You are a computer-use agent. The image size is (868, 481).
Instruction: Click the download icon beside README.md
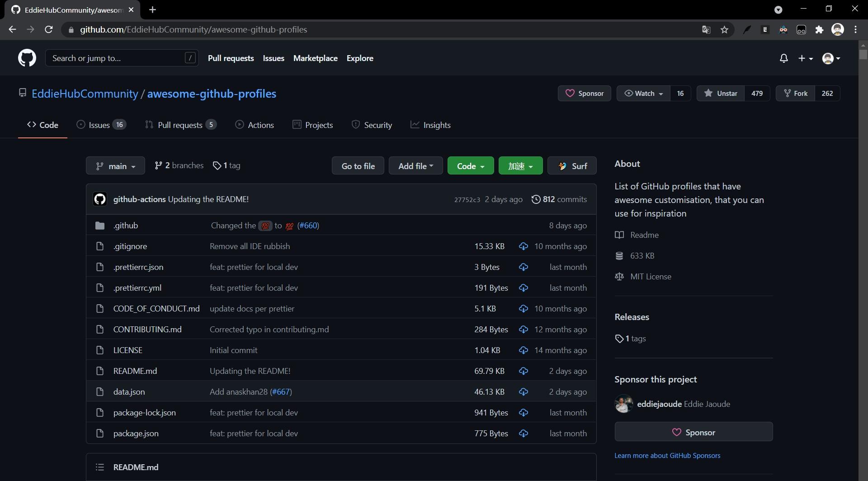pos(523,371)
